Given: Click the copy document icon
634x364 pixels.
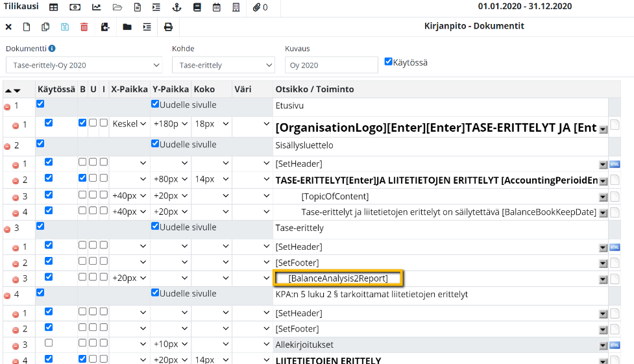Looking at the screenshot, I should [x=45, y=27].
